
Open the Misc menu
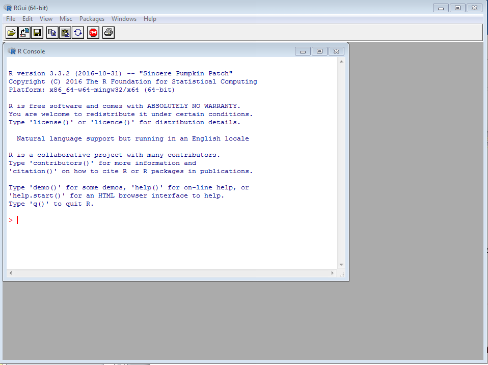coord(66,19)
